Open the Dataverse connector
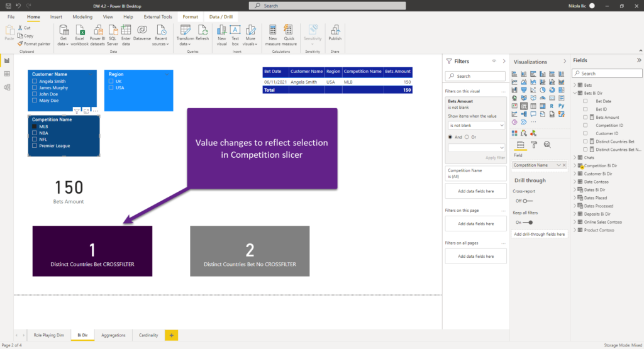The width and height of the screenshot is (644, 349). point(142,33)
